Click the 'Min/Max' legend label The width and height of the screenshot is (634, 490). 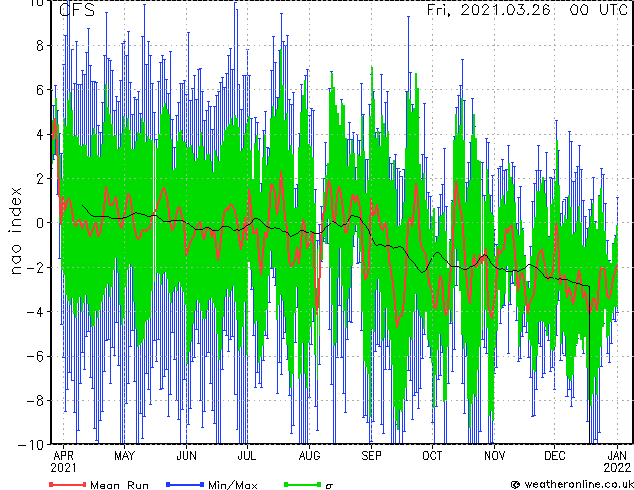pyautogui.click(x=232, y=485)
